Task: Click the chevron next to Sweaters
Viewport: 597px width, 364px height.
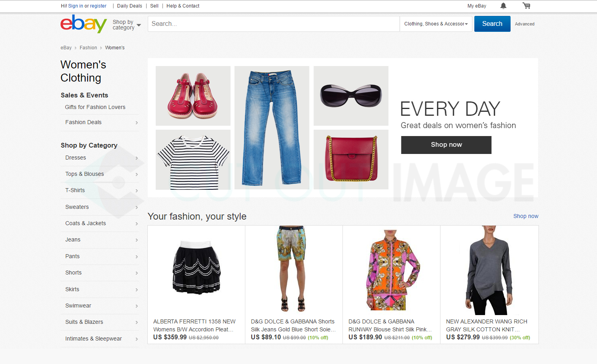Action: click(137, 207)
